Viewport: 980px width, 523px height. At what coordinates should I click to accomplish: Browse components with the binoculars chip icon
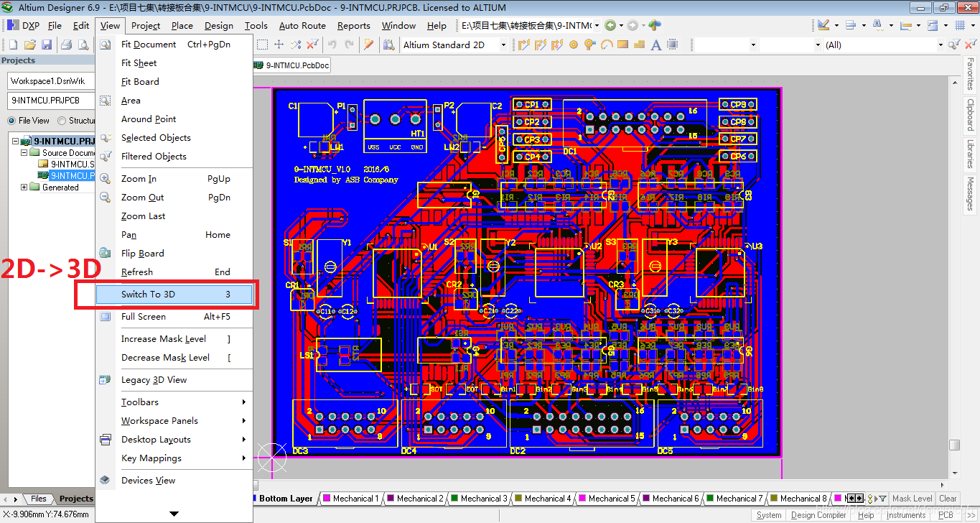pyautogui.click(x=388, y=45)
